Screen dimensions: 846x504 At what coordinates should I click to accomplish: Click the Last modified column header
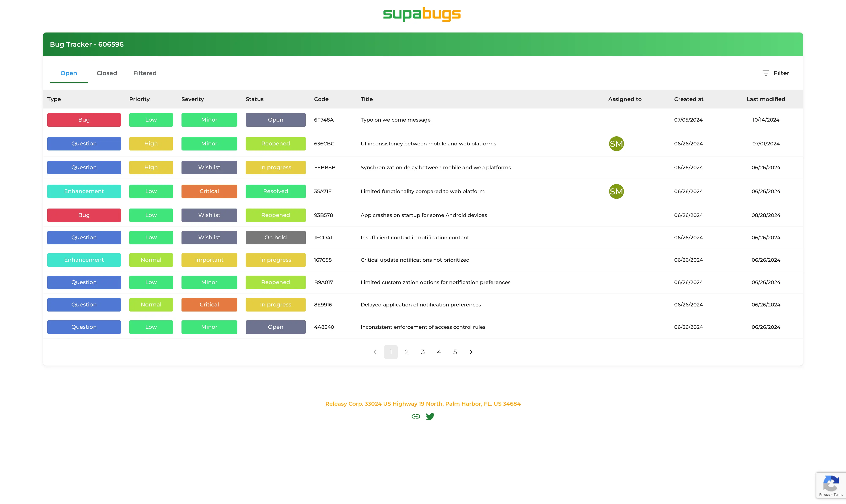(x=765, y=99)
